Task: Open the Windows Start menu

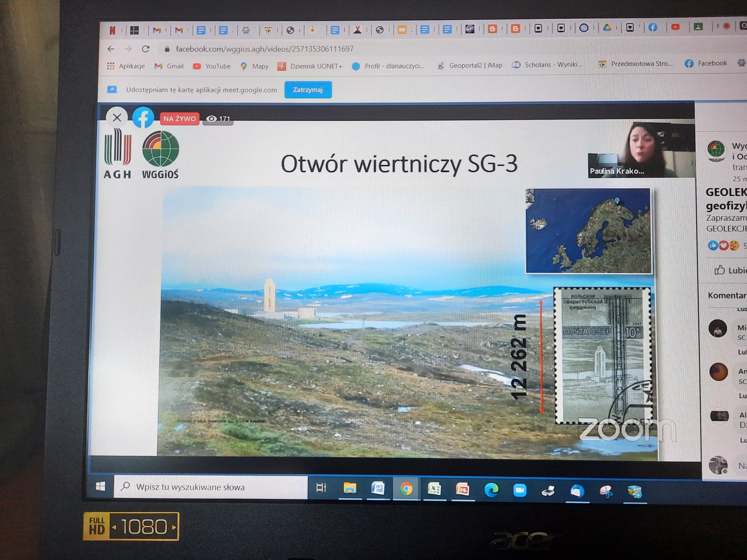Action: (x=100, y=486)
